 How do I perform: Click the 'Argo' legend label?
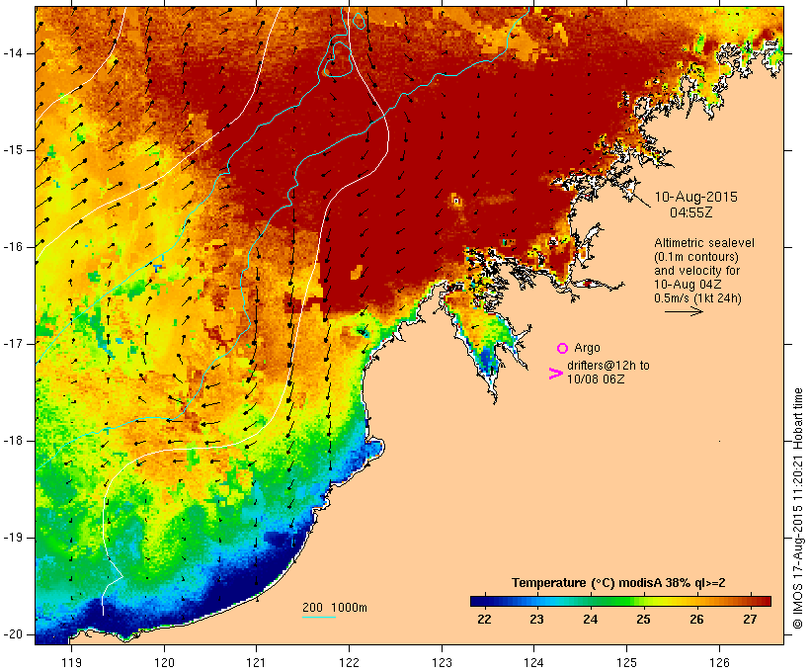point(587,349)
